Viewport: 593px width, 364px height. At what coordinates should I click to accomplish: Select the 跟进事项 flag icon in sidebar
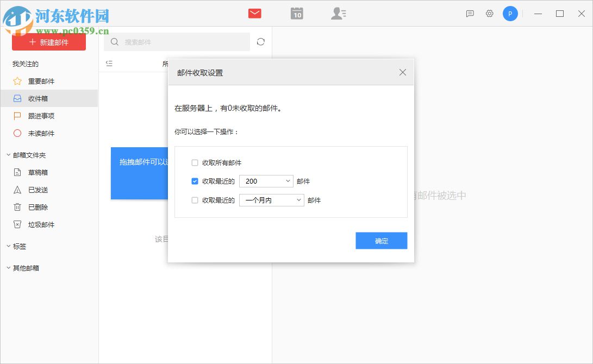[17, 116]
